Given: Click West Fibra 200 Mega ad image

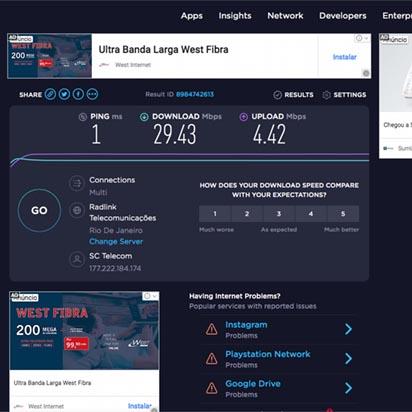Looking at the screenshot, I should point(84,331).
